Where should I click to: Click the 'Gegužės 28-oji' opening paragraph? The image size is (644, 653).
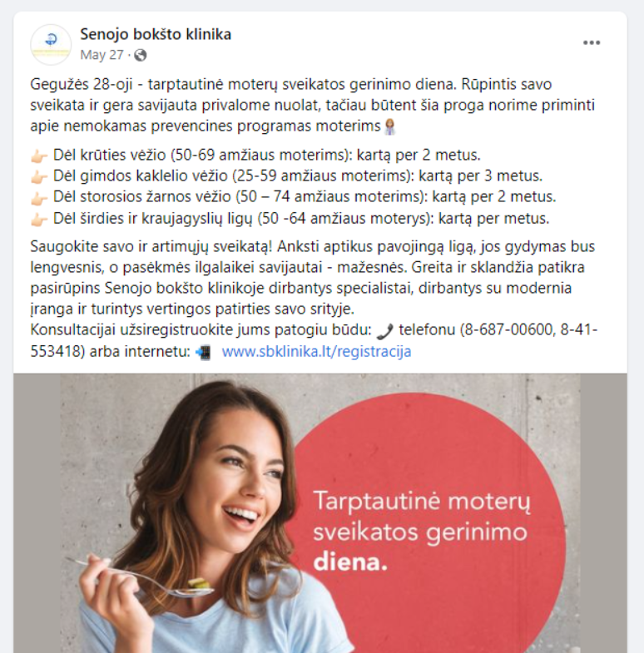312,105
